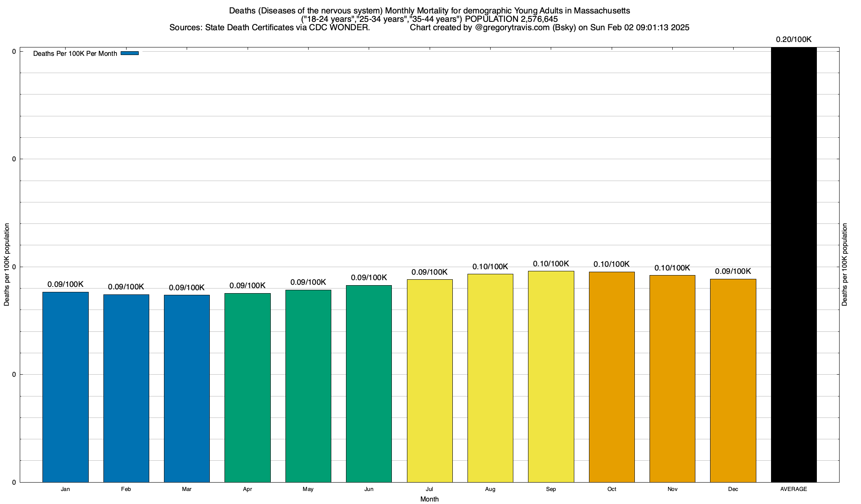Click the 0.20/100K average value label
This screenshot has width=861, height=504.
pyautogui.click(x=794, y=39)
